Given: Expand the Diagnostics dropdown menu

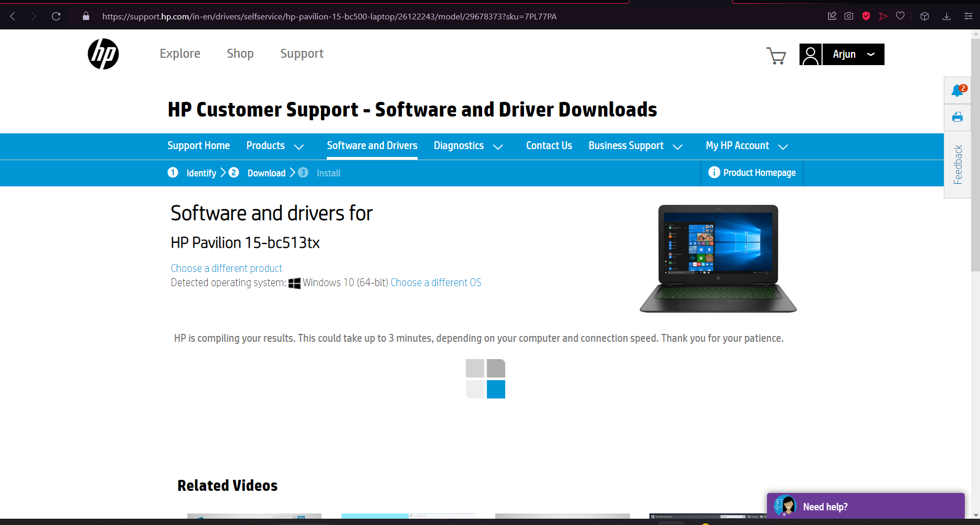Looking at the screenshot, I should point(468,146).
